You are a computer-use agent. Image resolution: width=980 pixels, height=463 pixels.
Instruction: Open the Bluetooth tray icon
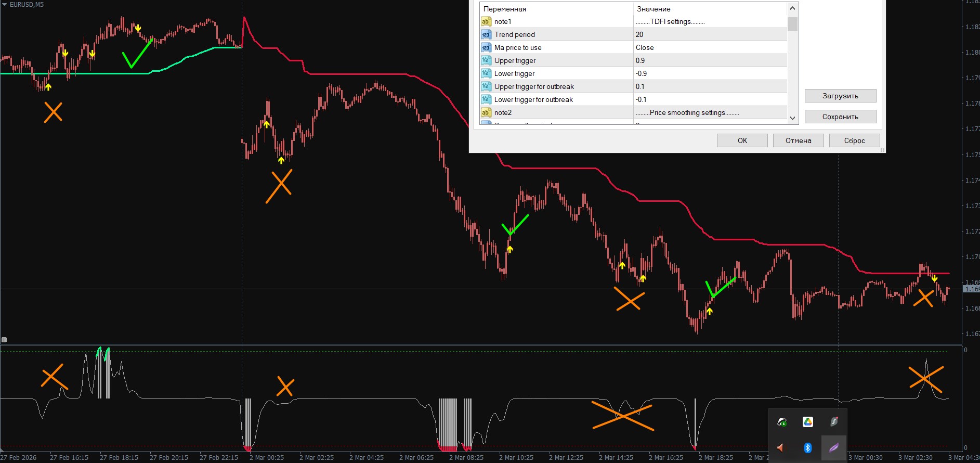click(807, 447)
